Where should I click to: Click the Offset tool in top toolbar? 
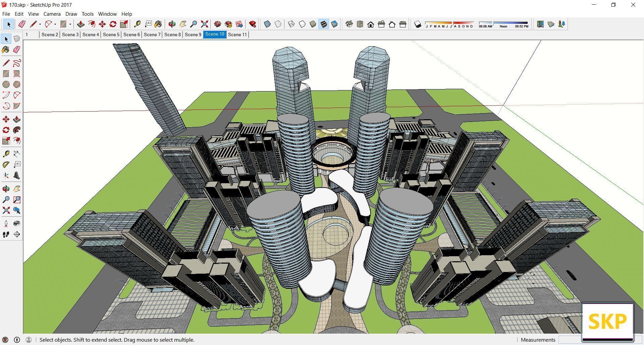[x=91, y=24]
